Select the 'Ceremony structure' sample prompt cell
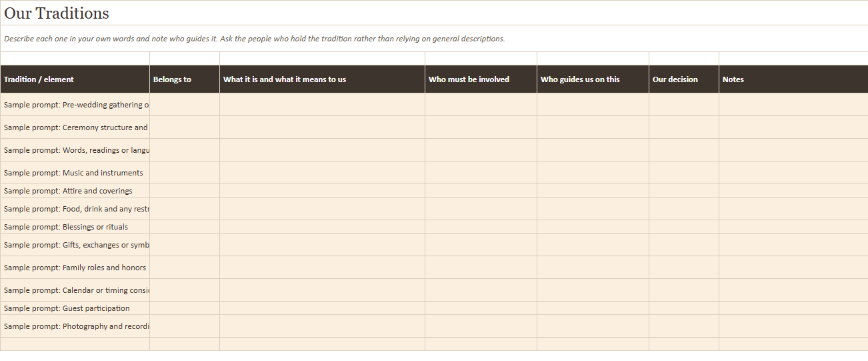Viewport: 868px width, 361px height. (75, 127)
